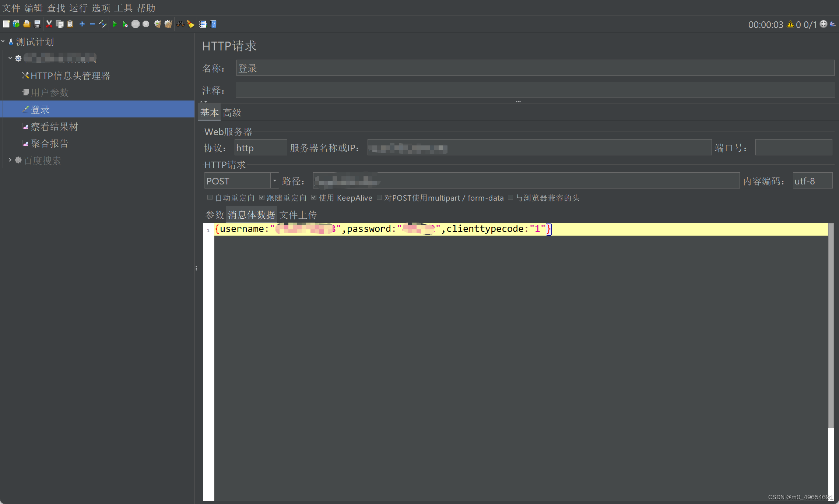Click the binoculars Search icon
839x504 pixels.
click(x=180, y=24)
